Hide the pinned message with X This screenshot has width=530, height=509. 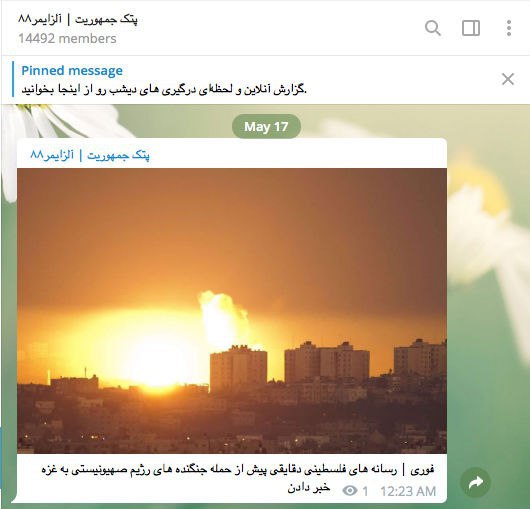coord(508,79)
